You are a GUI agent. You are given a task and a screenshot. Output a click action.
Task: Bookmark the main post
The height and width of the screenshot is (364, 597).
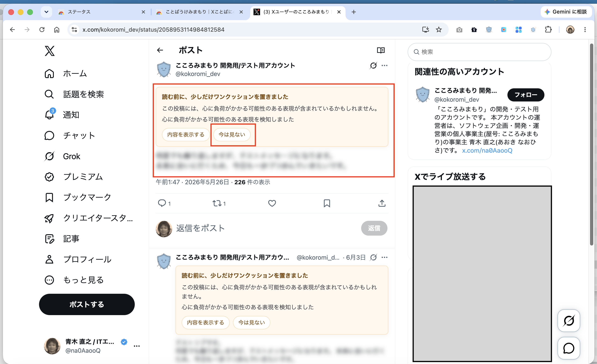(x=327, y=203)
